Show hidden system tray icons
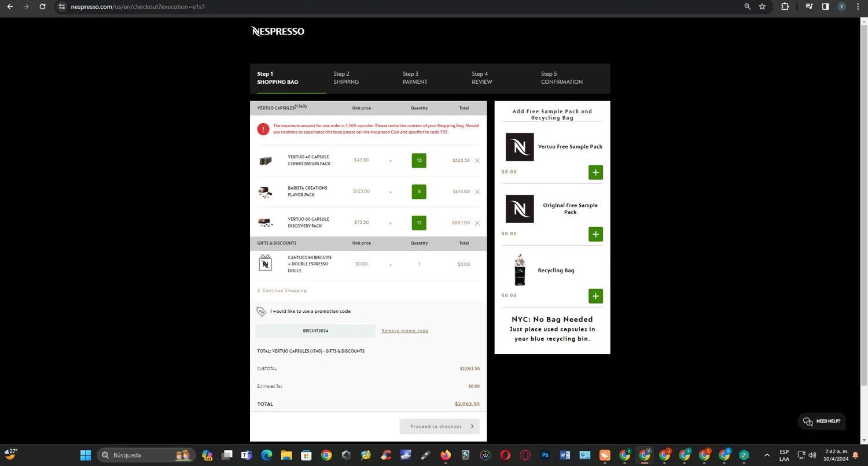Image resolution: width=868 pixels, height=466 pixels. point(767,456)
